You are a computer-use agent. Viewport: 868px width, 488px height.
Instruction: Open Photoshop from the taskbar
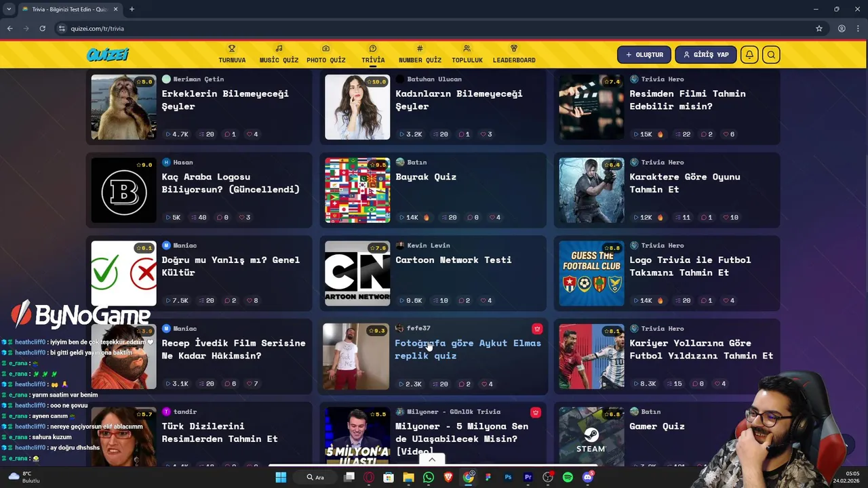[x=508, y=477]
